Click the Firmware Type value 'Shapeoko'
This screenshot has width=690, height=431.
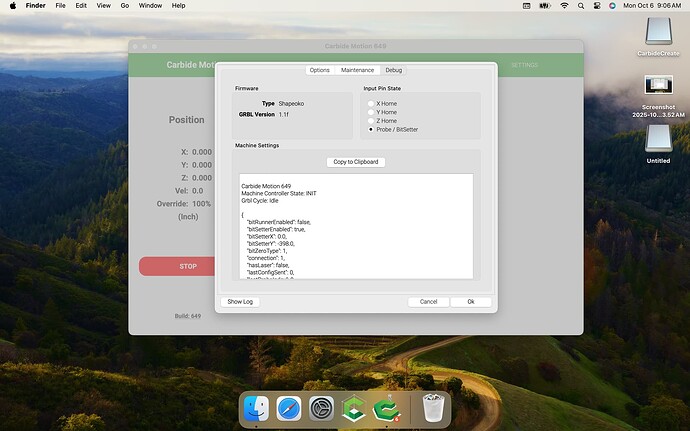coord(291,104)
